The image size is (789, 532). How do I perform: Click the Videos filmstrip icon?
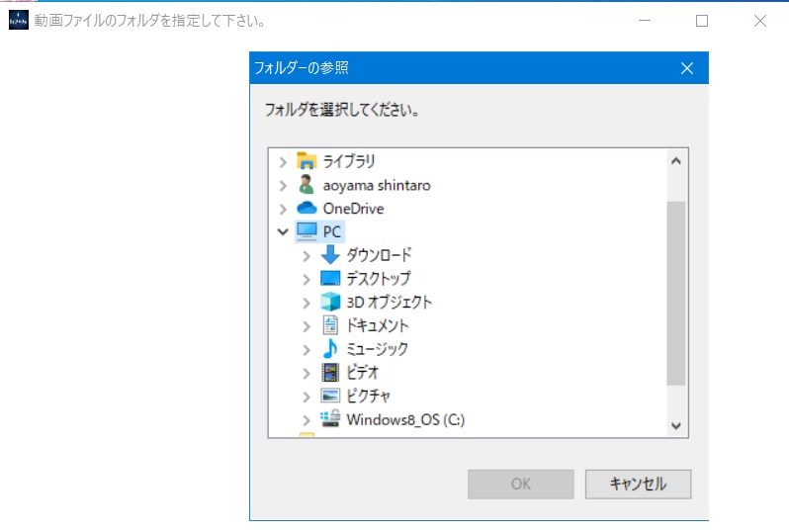[x=330, y=373]
